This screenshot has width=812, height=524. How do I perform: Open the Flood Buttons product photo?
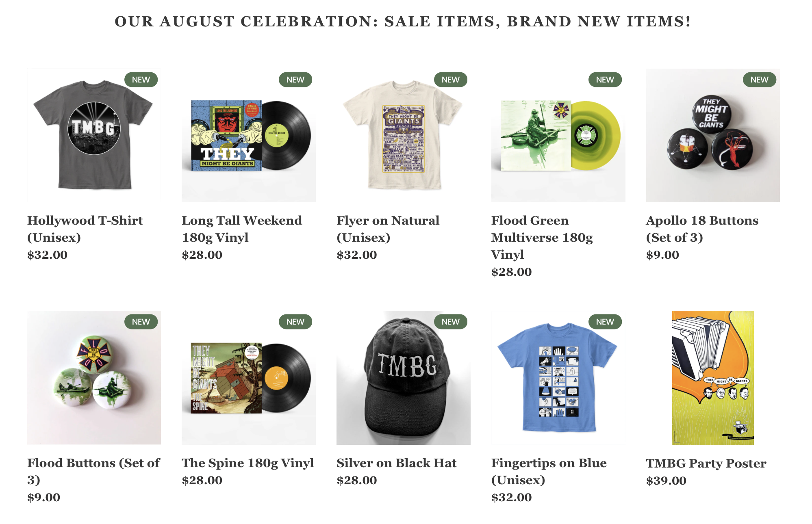tap(94, 377)
